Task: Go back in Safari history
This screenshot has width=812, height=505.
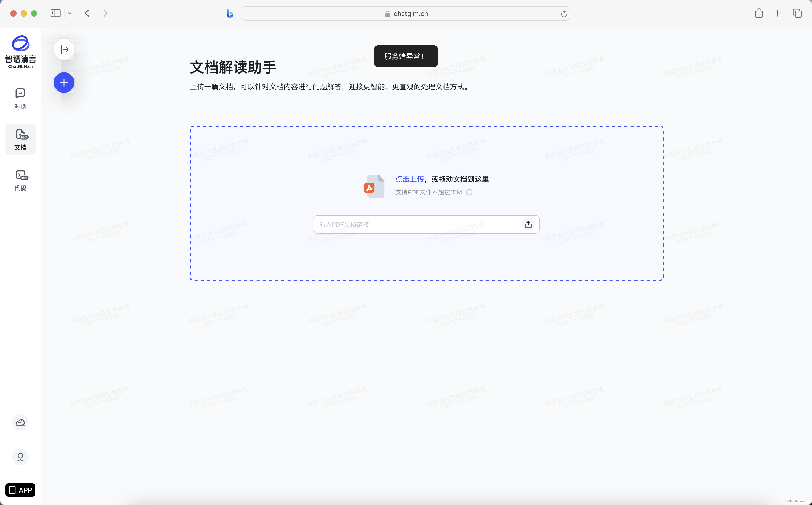Action: coord(87,13)
